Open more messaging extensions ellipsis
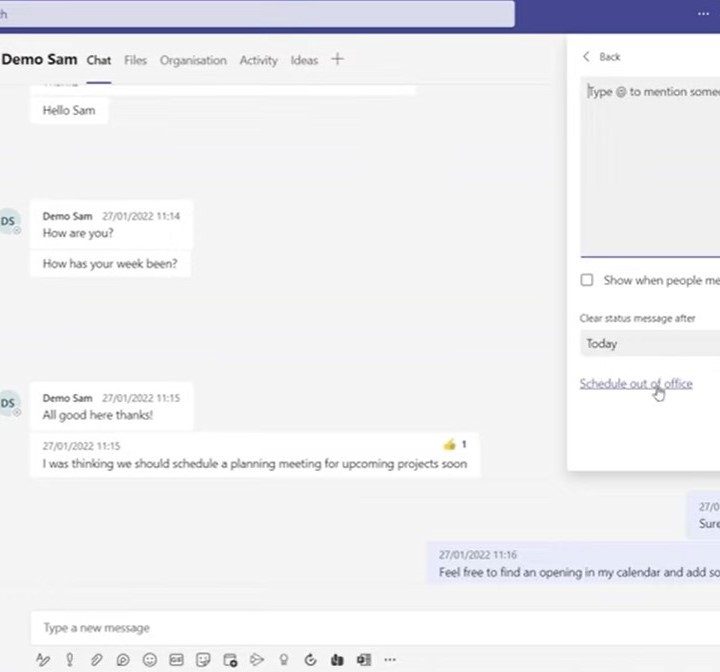This screenshot has height=672, width=720. tap(390, 660)
